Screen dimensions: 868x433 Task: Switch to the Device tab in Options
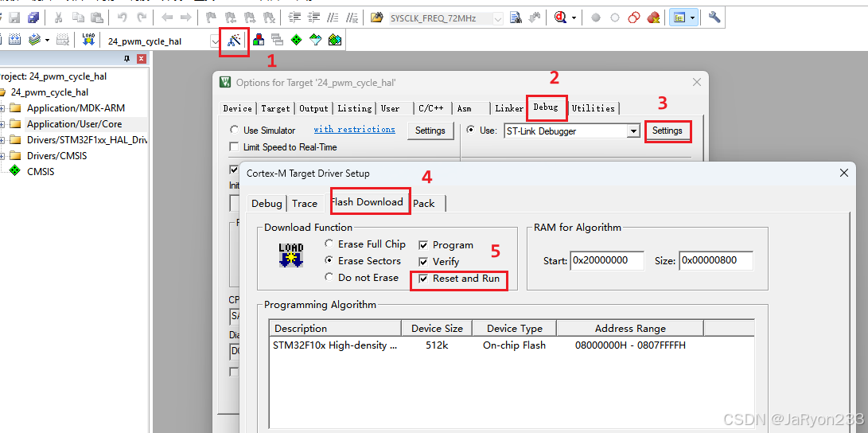(237, 108)
